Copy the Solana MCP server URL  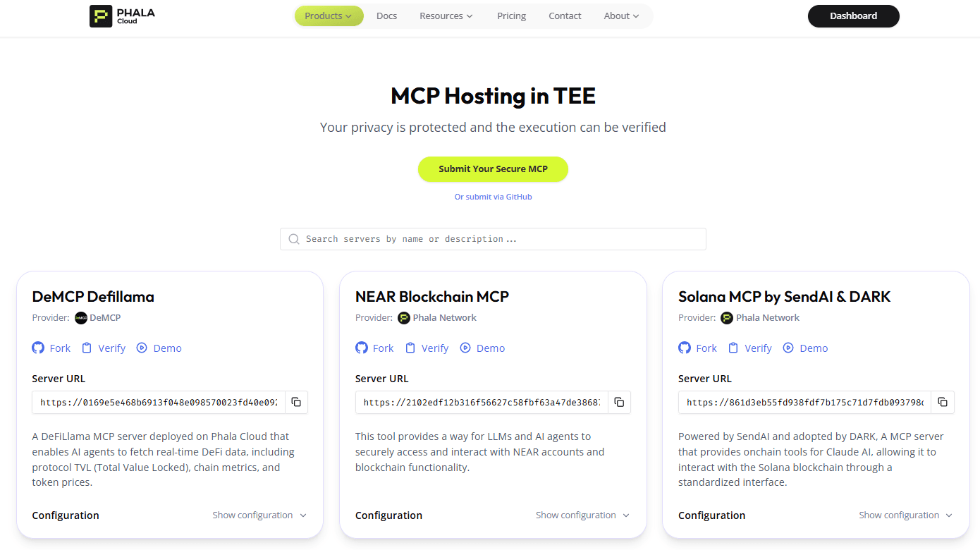pos(942,402)
